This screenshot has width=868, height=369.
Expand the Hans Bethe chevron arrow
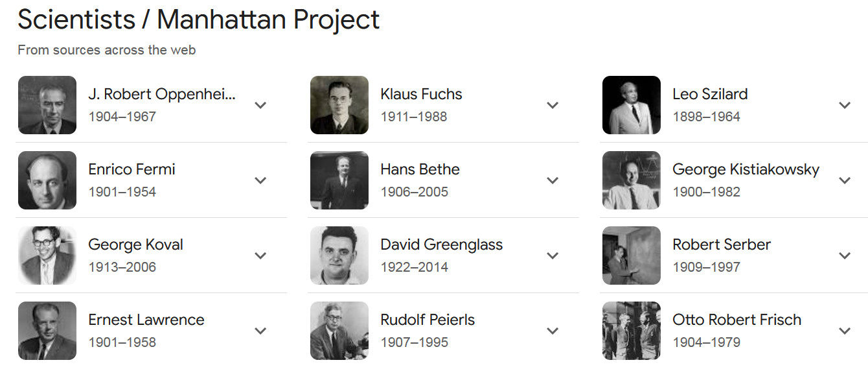(553, 180)
